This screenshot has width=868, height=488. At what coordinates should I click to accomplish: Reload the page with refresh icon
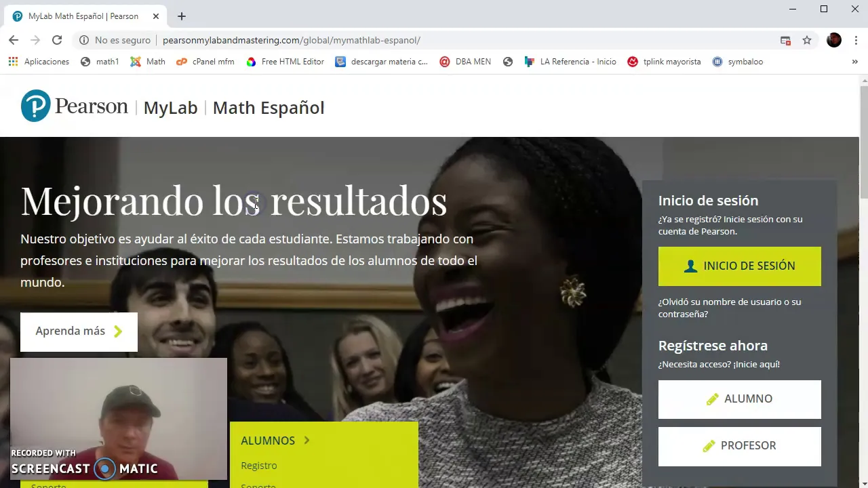(57, 40)
